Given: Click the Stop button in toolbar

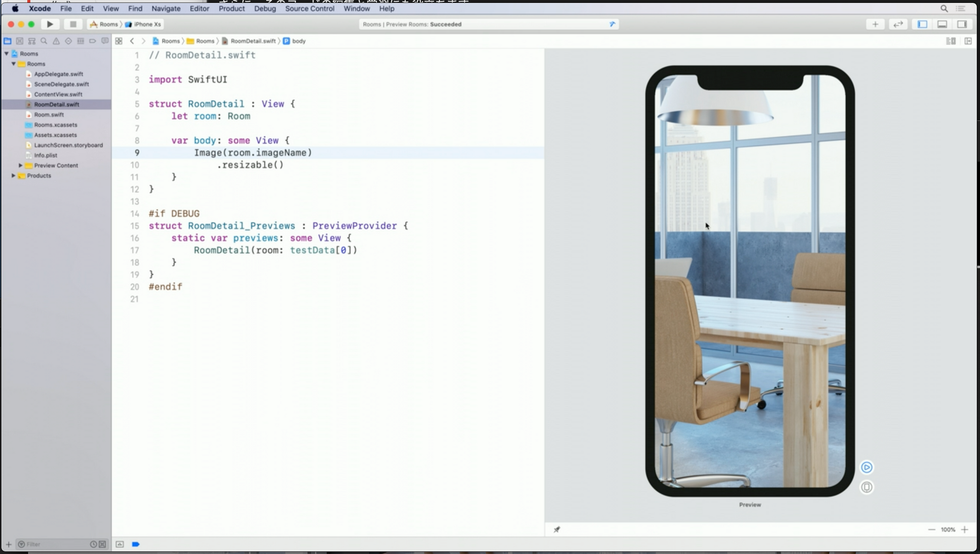Looking at the screenshot, I should point(73,24).
